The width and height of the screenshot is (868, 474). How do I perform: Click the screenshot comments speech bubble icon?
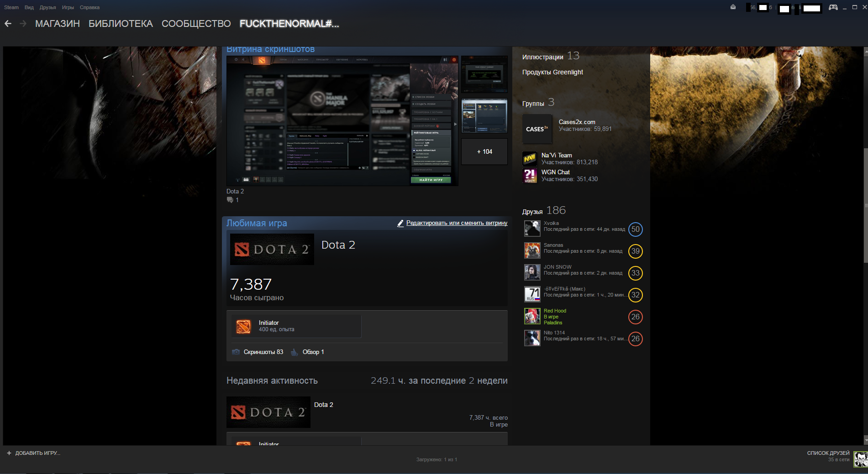[230, 200]
